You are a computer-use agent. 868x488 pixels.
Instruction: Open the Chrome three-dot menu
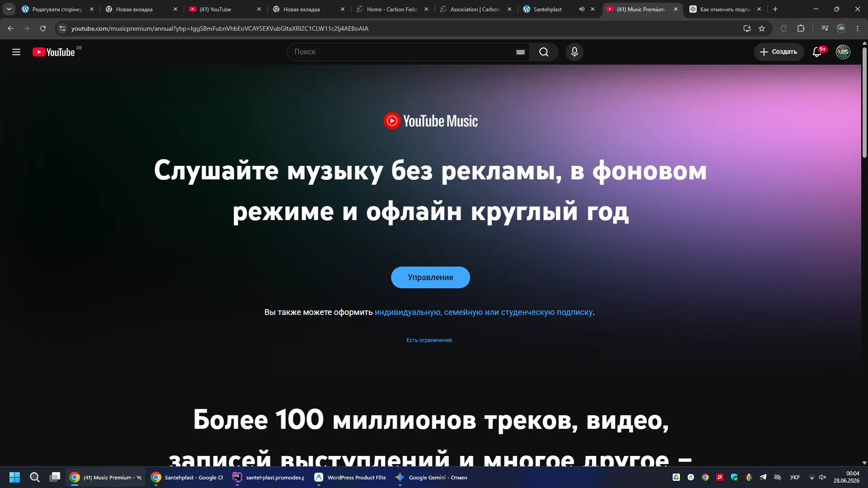point(858,28)
